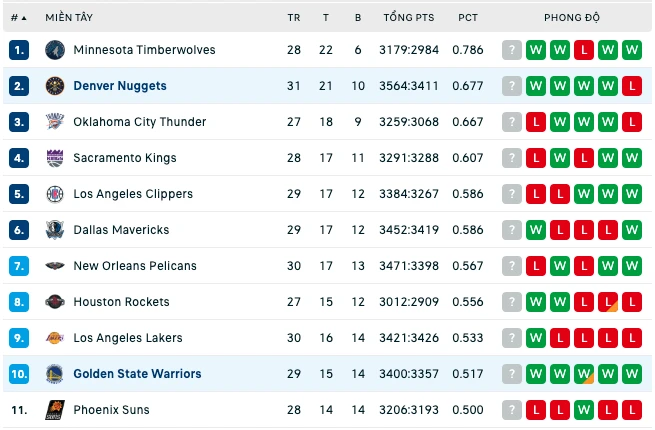Click the Los Angeles Clippers logo
Image resolution: width=655 pixels, height=430 pixels.
(55, 194)
